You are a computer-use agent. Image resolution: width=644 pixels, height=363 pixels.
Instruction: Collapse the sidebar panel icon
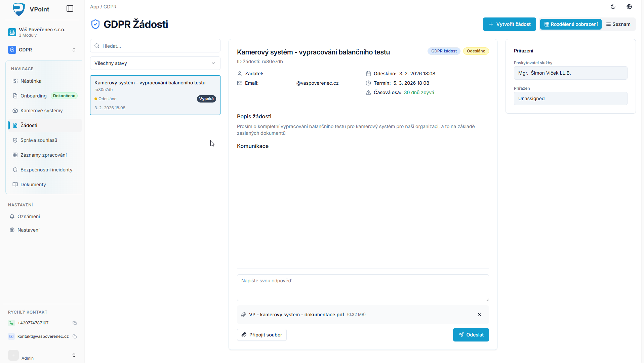pos(70,8)
